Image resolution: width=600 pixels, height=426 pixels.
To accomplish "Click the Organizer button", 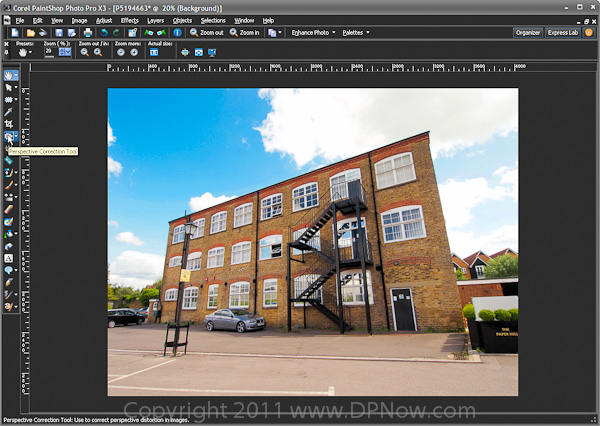I will point(528,33).
